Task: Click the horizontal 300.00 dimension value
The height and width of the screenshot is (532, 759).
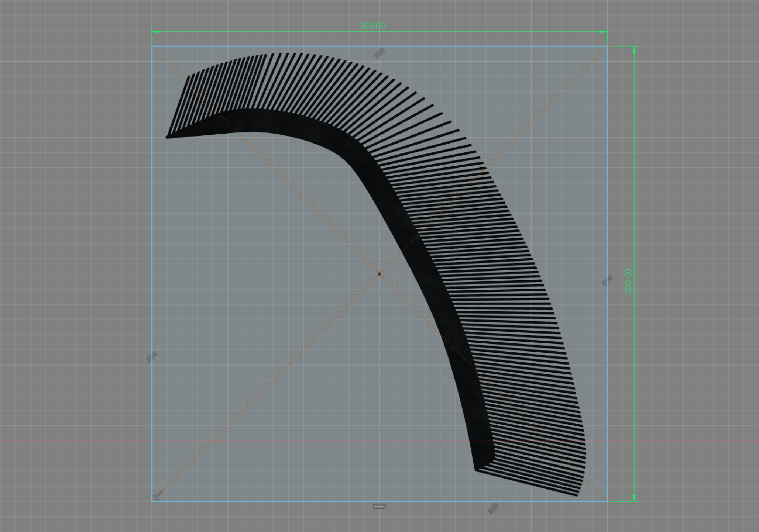Action: [x=372, y=26]
